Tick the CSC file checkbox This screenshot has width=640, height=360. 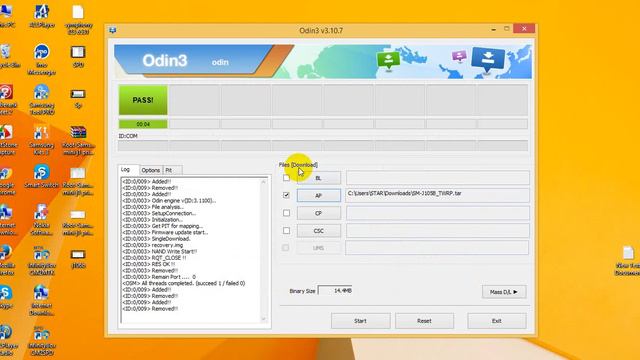point(287,230)
